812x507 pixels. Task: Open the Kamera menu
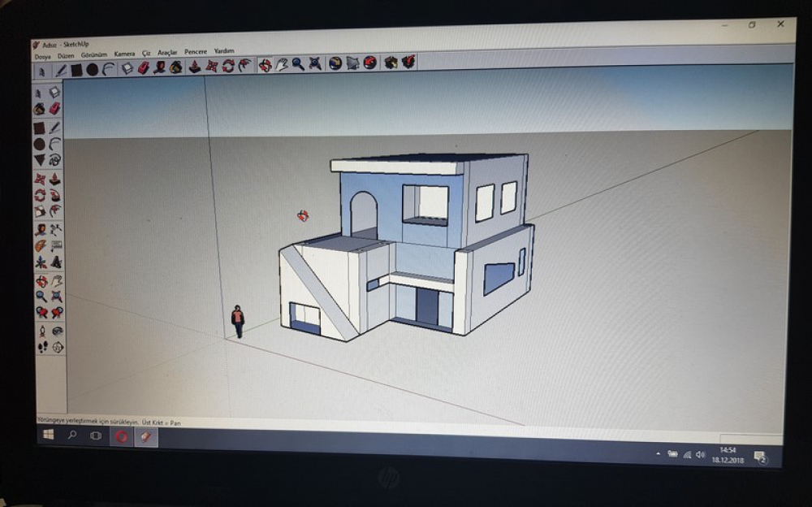[x=124, y=54]
